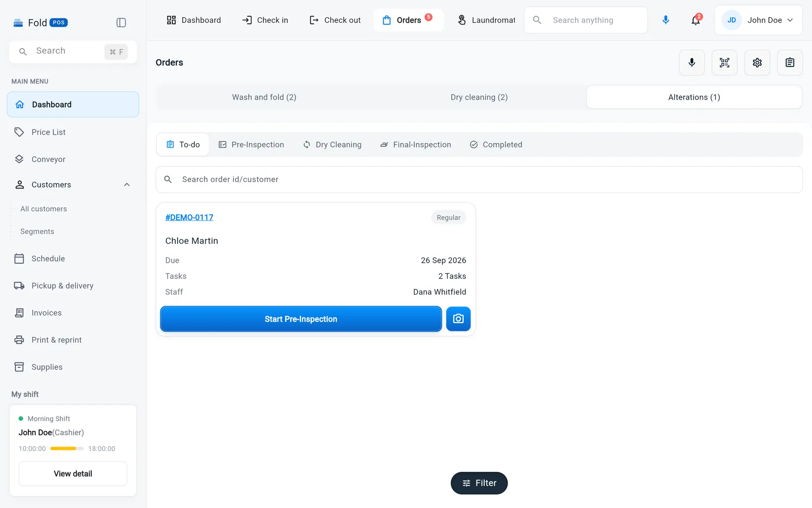Open Invoices in the sidebar
This screenshot has height=508, width=812.
pyautogui.click(x=73, y=313)
